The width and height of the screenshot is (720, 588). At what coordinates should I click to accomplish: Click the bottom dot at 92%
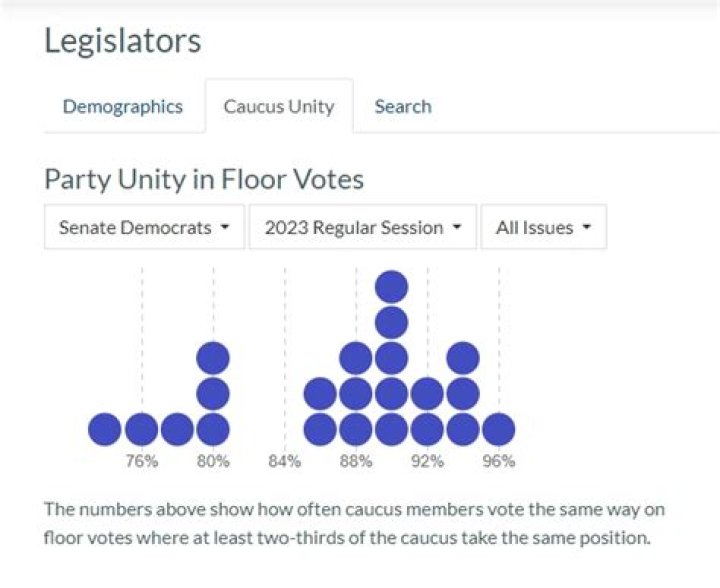[x=427, y=429]
